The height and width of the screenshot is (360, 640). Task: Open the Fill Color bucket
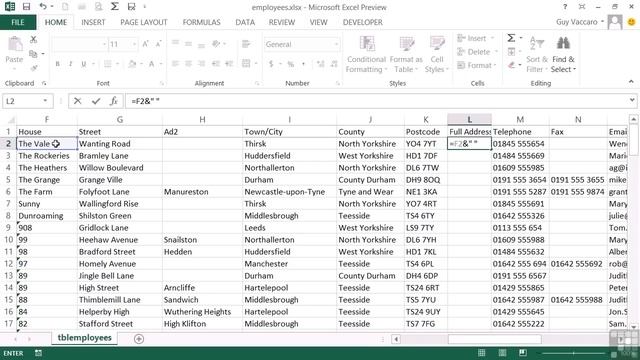(132, 64)
